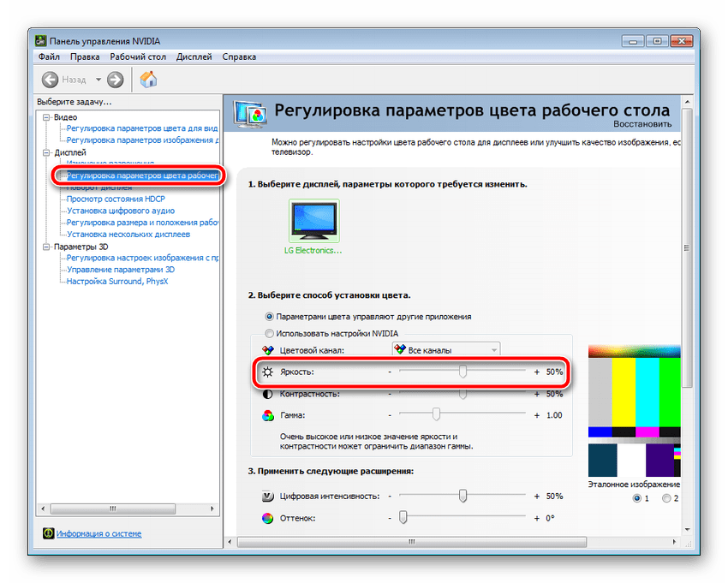Collapse the 'Видео' tree section
The width and height of the screenshot is (728, 583).
47,116
